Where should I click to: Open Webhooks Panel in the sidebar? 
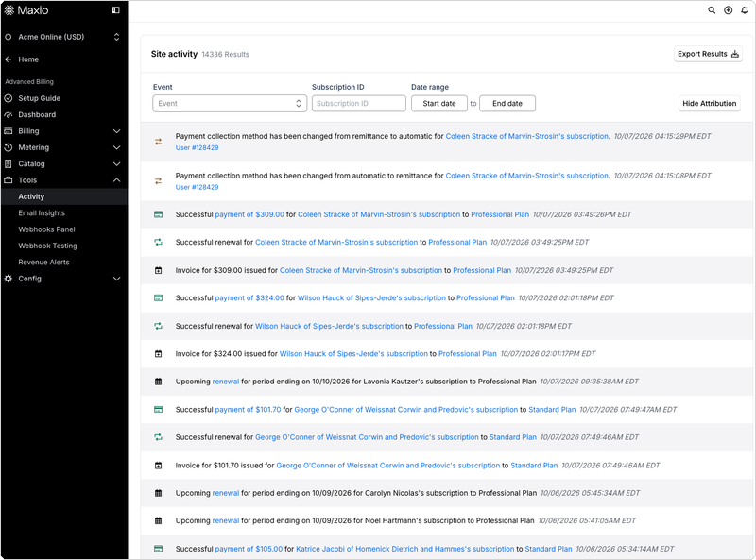pos(46,229)
